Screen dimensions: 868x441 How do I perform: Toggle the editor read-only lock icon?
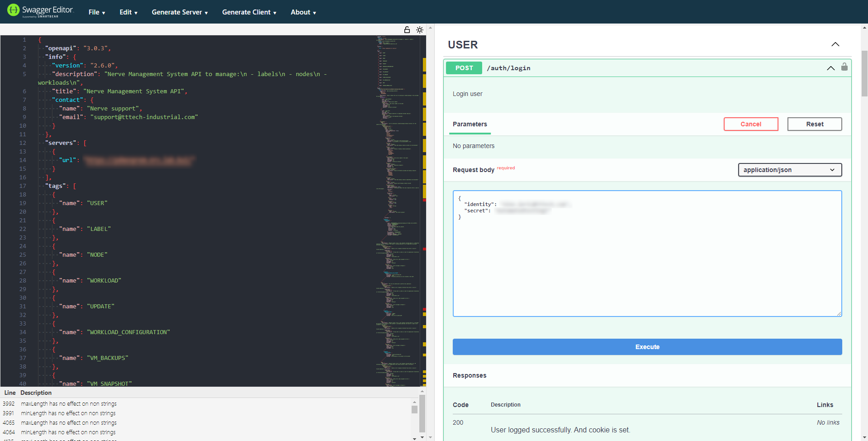coord(407,30)
